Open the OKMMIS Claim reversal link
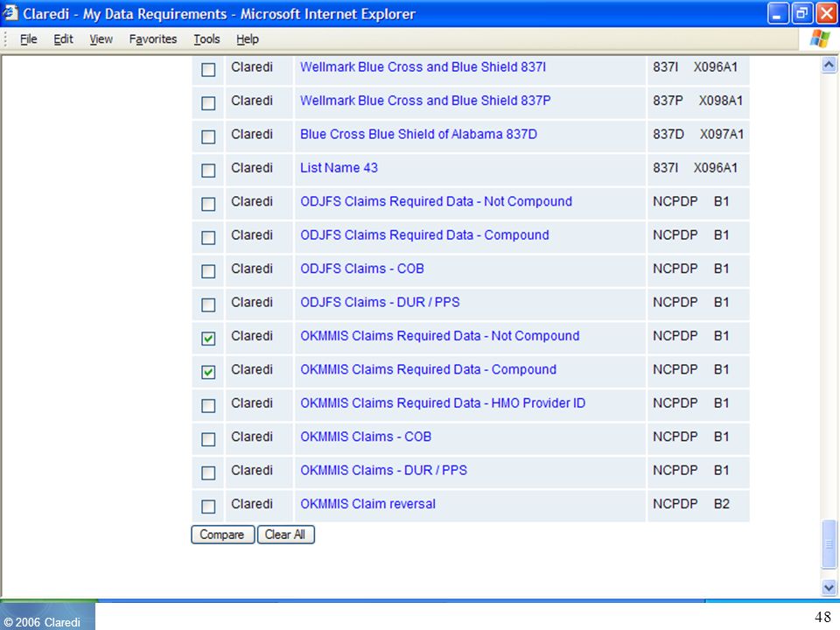Image resolution: width=840 pixels, height=630 pixels. pos(367,504)
